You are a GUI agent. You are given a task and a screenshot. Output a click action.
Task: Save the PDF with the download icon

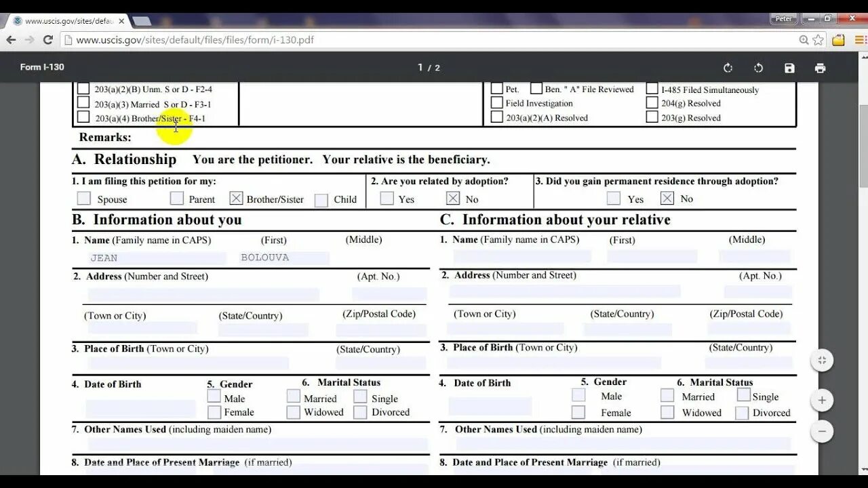(789, 68)
